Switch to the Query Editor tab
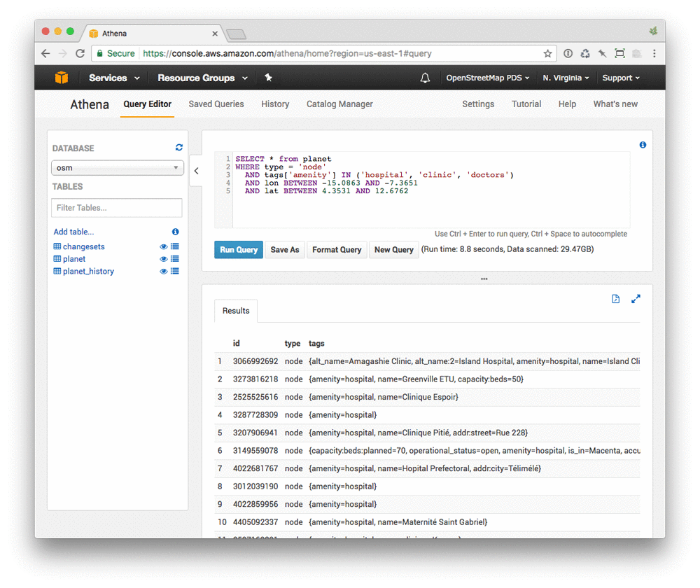This screenshot has width=700, height=588. [147, 104]
